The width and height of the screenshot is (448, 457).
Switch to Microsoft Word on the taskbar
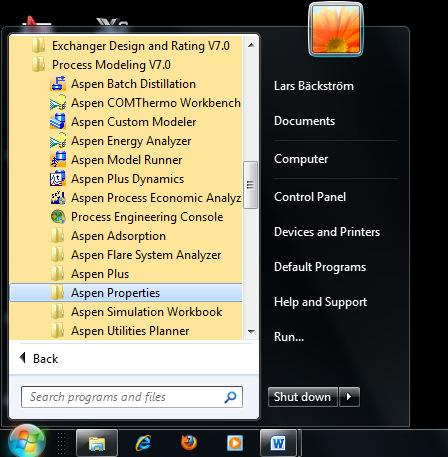tap(278, 443)
